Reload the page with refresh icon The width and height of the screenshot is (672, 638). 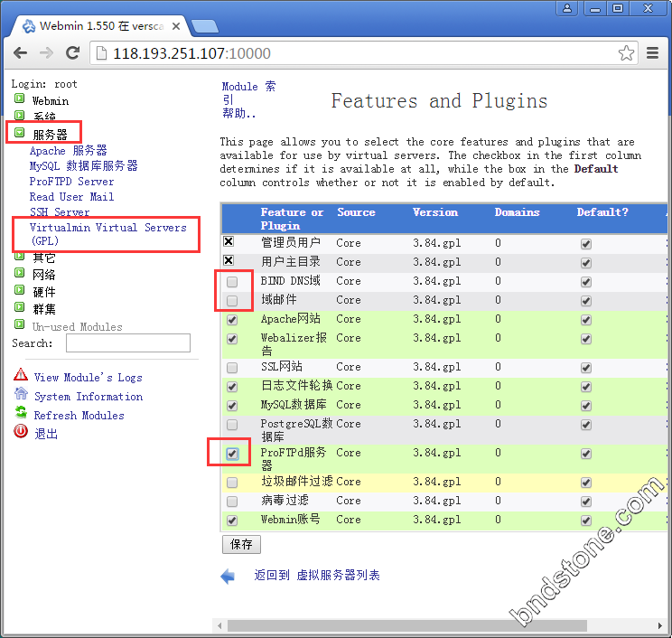[73, 52]
